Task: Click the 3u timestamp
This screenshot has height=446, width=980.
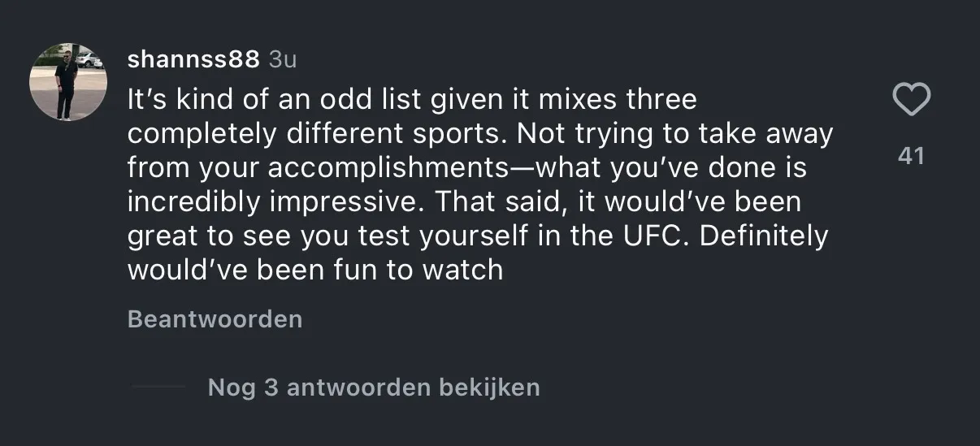Action: tap(283, 59)
